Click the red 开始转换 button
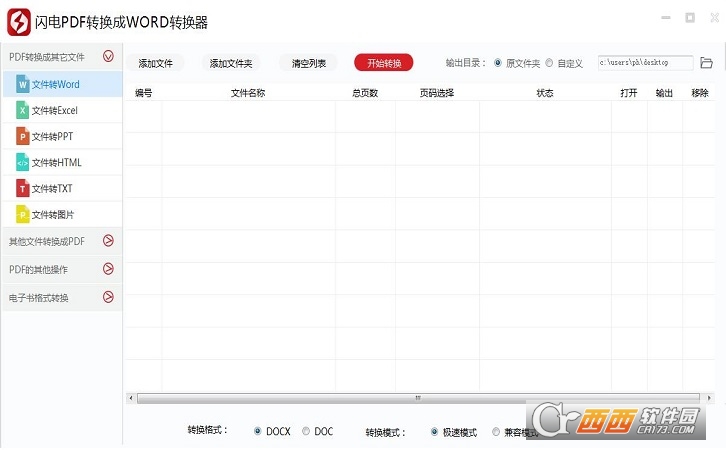 point(384,63)
